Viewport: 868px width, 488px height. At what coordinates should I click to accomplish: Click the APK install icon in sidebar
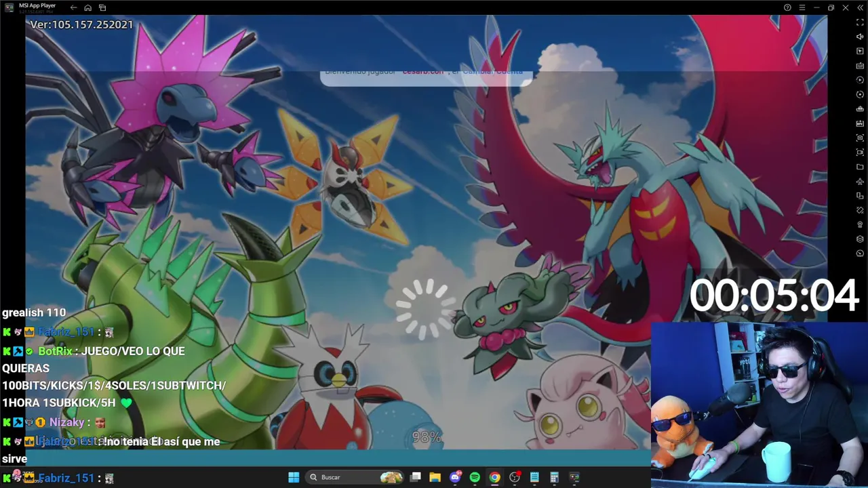860,123
